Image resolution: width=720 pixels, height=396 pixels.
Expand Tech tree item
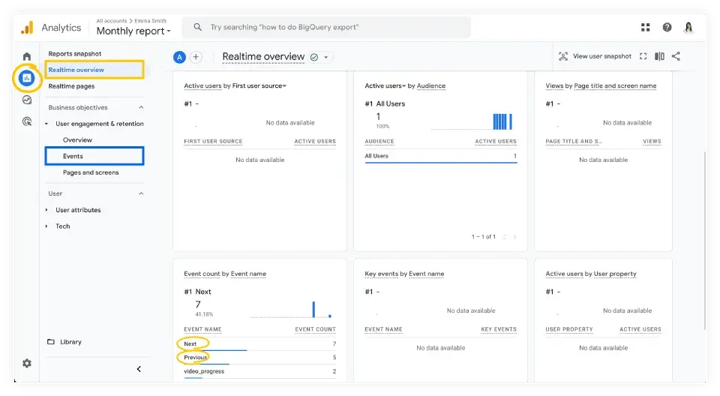(x=46, y=226)
